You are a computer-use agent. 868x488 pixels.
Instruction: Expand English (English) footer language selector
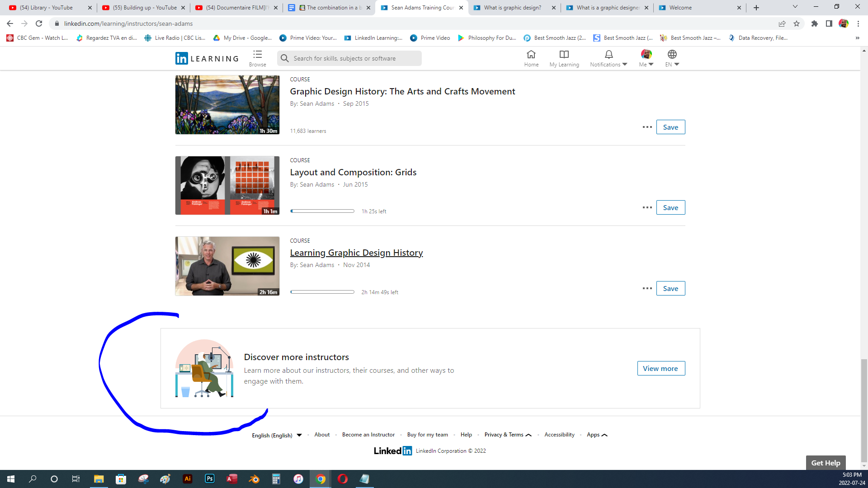tap(277, 435)
